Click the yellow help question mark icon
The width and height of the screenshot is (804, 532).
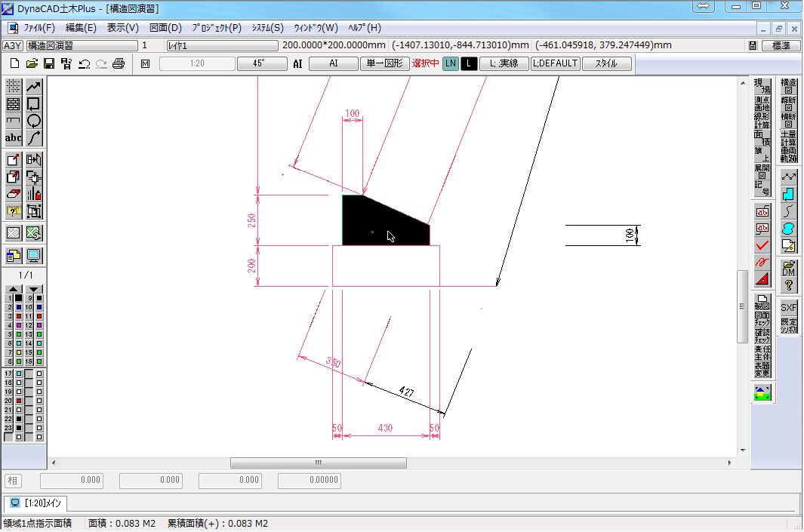(x=789, y=285)
